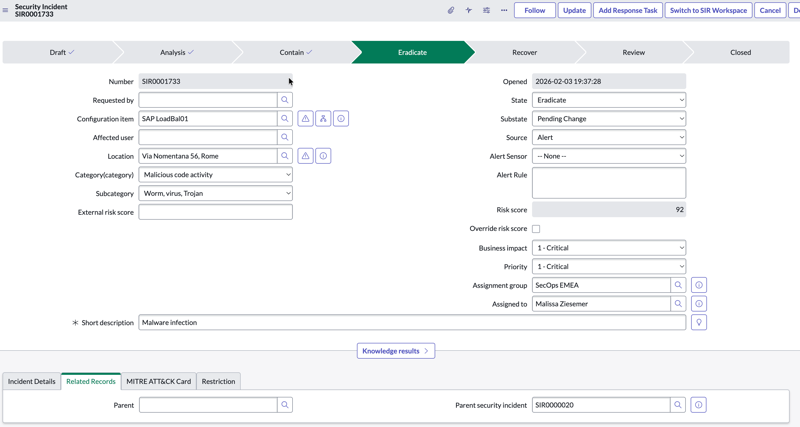This screenshot has width=800, height=427.
Task: Select the Related Records tab
Action: point(91,381)
